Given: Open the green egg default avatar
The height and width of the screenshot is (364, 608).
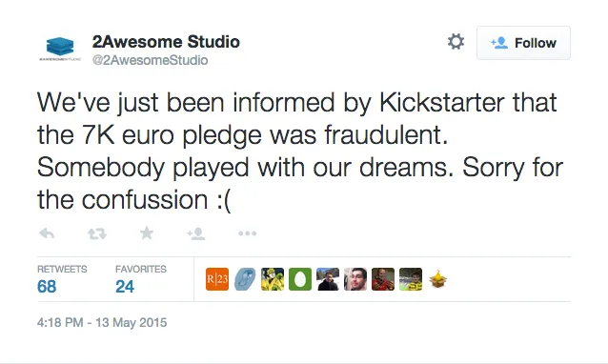Looking at the screenshot, I should pyautogui.click(x=300, y=279).
